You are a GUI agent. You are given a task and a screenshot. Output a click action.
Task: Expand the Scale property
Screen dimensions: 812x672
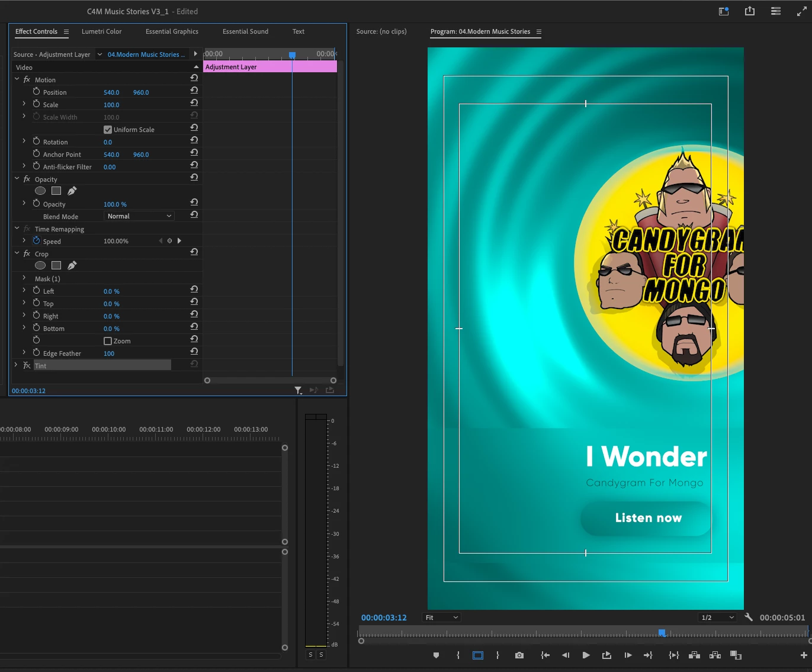(x=24, y=104)
